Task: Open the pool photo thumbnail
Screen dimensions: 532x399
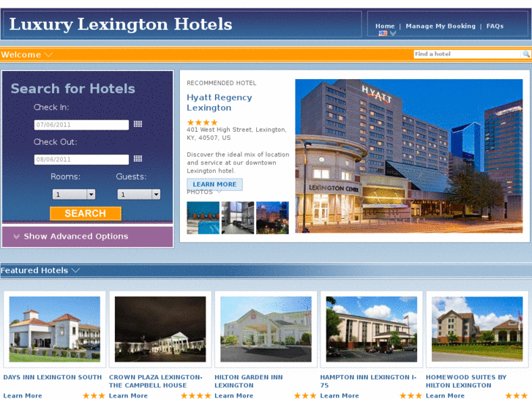Action: click(x=203, y=217)
